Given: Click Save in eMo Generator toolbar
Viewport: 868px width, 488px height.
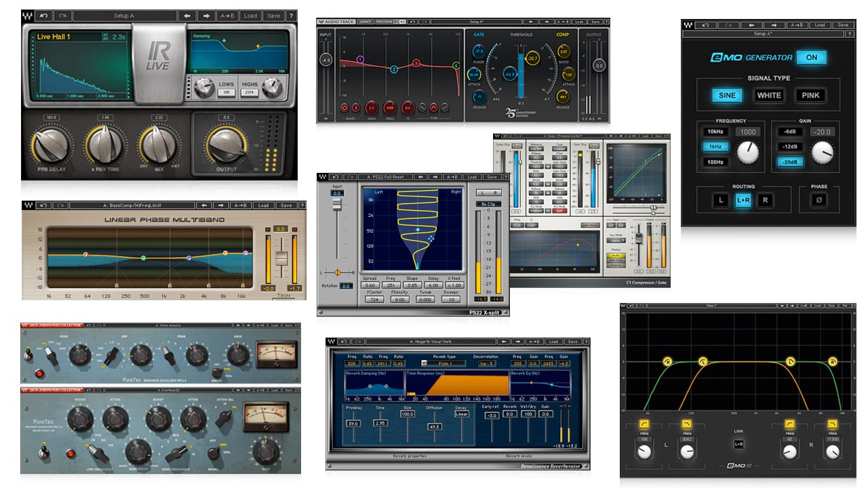Looking at the screenshot, I should (x=842, y=24).
